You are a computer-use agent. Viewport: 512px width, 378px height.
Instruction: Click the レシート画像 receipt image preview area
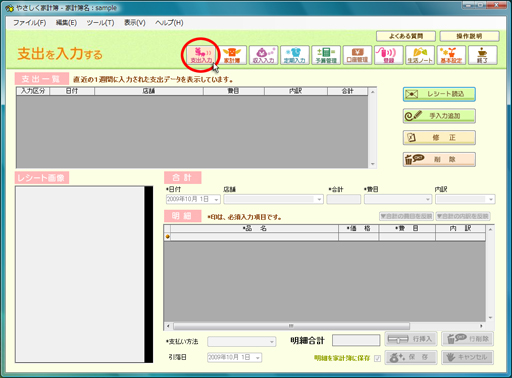pyautogui.click(x=80, y=274)
